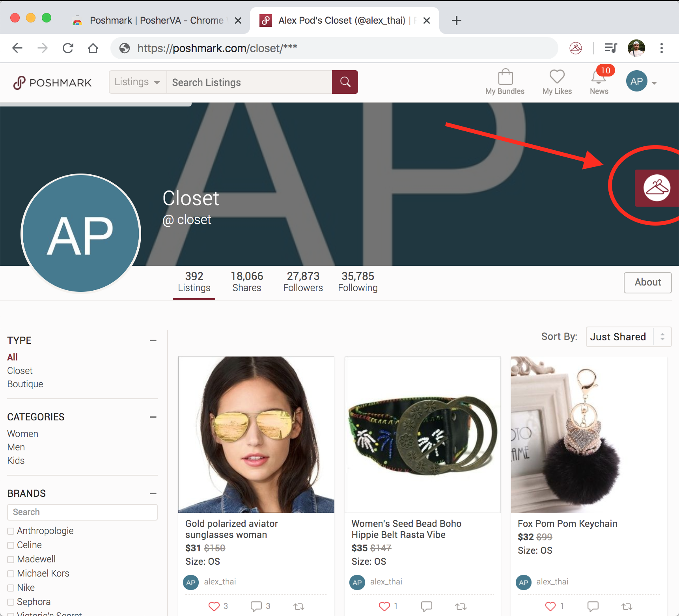
Task: Like the Gold polarized aviator sunglasses listing
Action: click(x=214, y=606)
